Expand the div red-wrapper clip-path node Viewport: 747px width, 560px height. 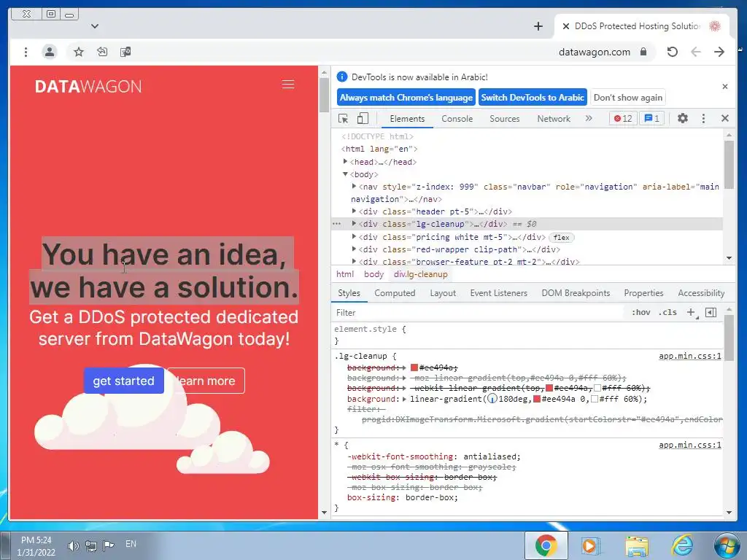point(354,249)
